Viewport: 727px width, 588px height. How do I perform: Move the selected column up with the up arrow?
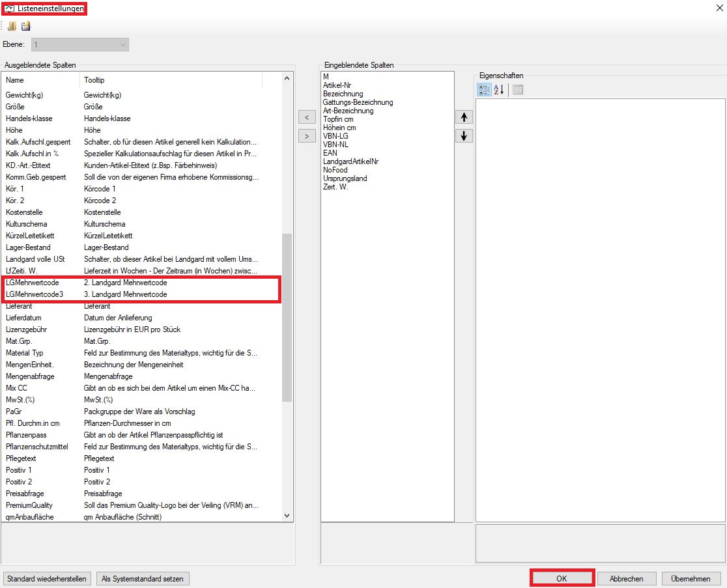[x=464, y=117]
